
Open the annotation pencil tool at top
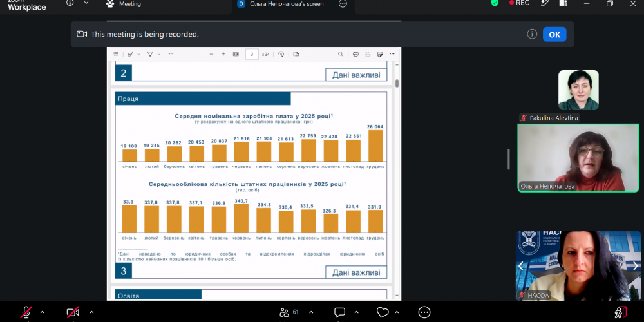[545, 3]
